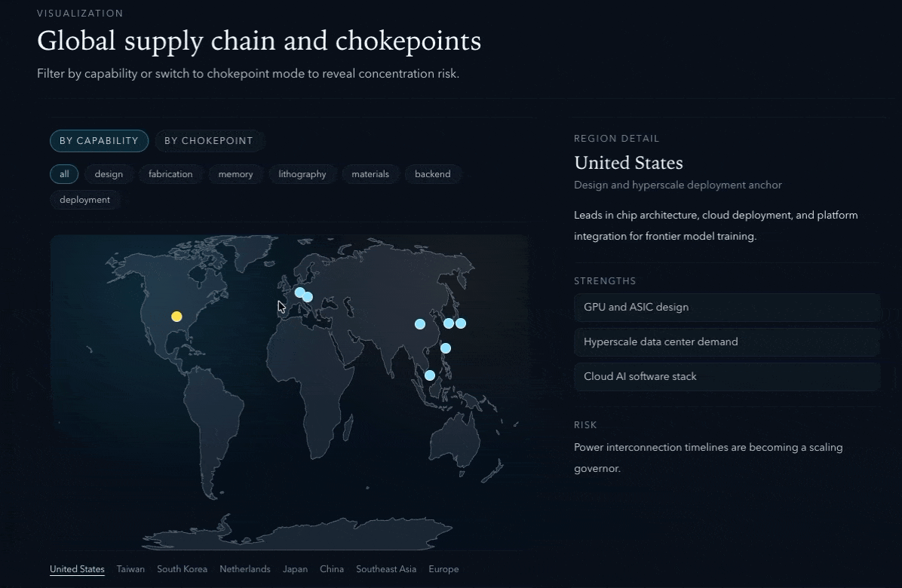
Task: Filter by fabrication capability
Action: (x=170, y=174)
